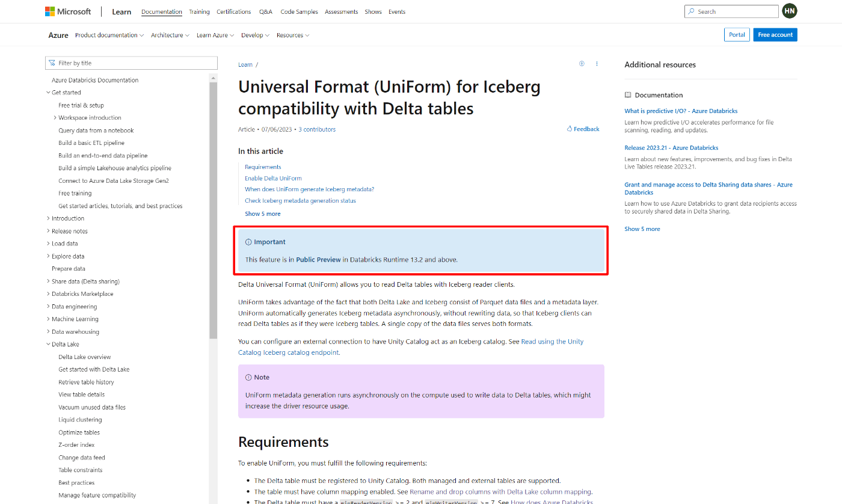Screen dimensions: 842x504
Task: Open the HN account avatar menu
Action: [789, 11]
